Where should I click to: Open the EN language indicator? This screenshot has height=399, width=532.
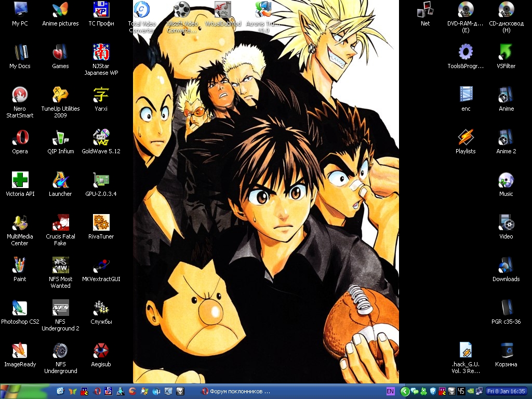(390, 392)
